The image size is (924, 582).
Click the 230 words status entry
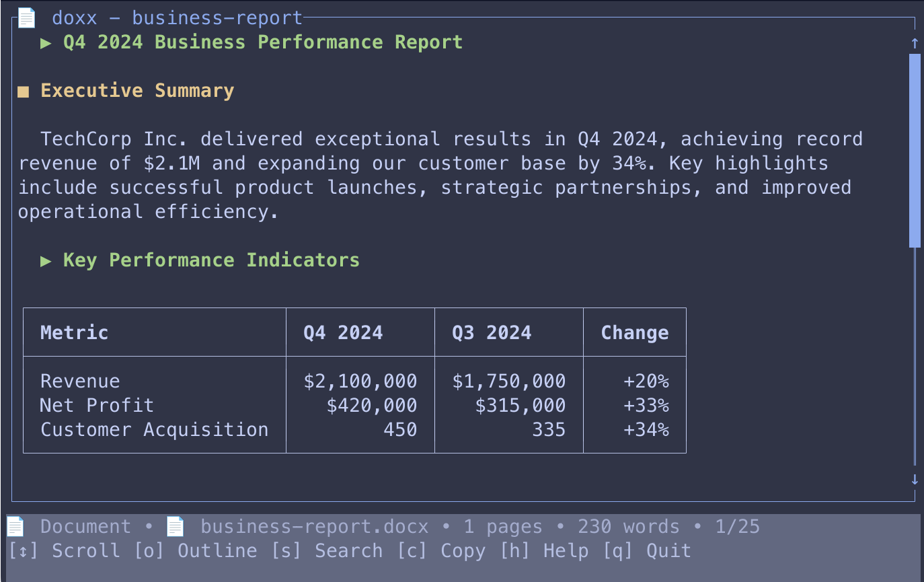point(628,527)
